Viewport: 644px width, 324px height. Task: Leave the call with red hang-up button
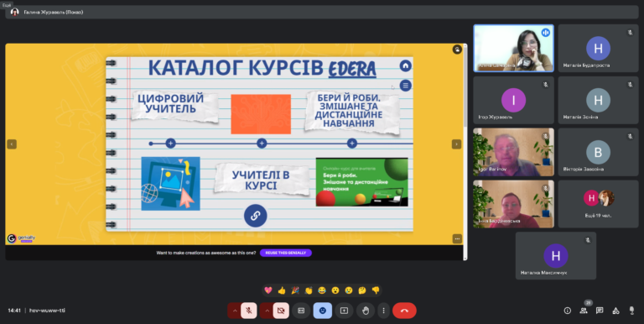pyautogui.click(x=404, y=311)
